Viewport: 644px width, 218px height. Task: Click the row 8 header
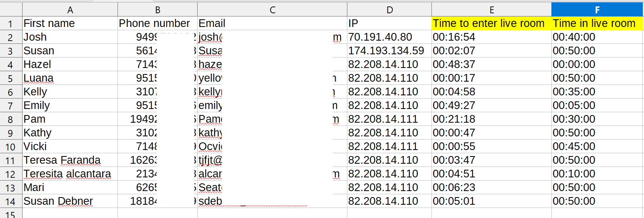(x=11, y=119)
